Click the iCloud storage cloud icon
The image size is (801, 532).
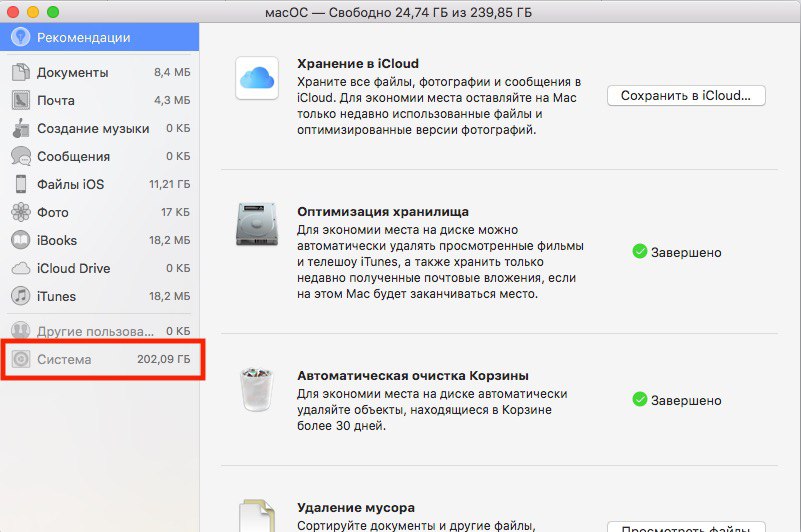(257, 78)
